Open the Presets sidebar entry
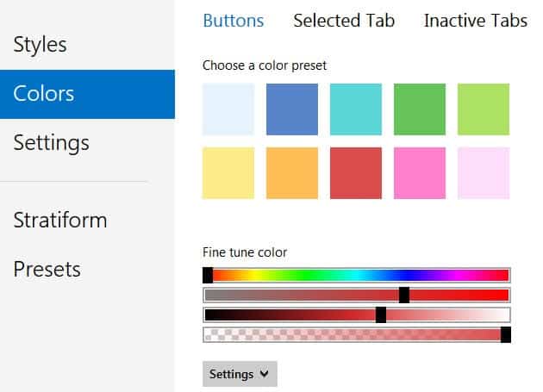 47,269
